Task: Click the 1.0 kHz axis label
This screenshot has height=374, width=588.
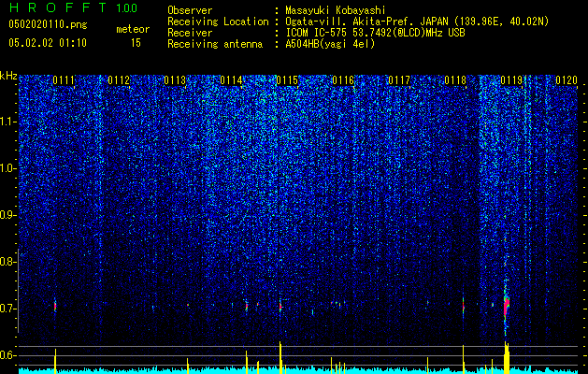Action: click(8, 169)
